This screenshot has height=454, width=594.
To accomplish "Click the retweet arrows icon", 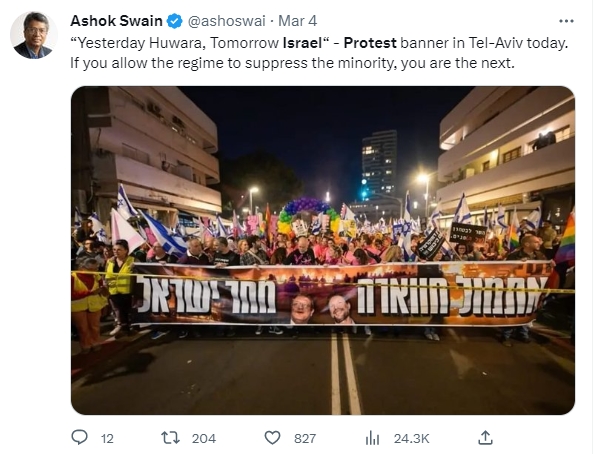I will [x=170, y=438].
